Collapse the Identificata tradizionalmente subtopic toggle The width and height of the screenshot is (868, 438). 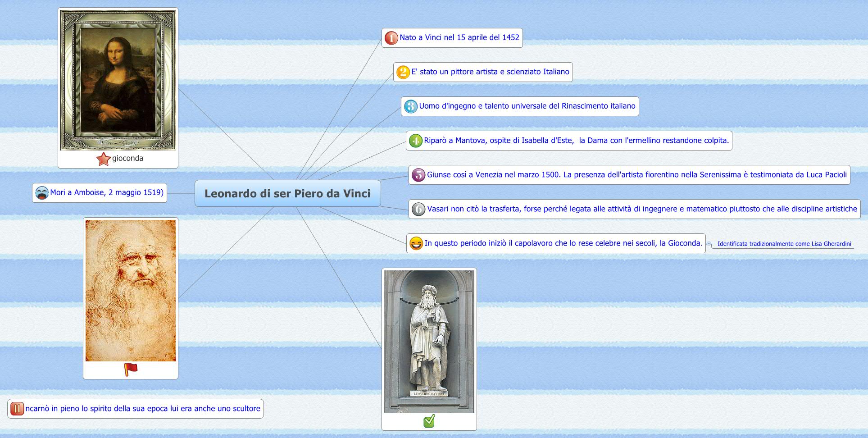[x=709, y=244]
